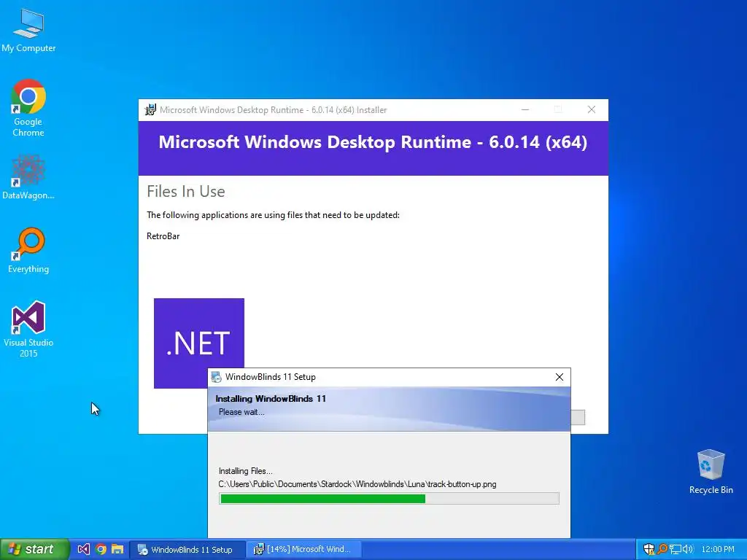Image resolution: width=747 pixels, height=560 pixels.
Task: Launch Visual Studio from the quick launch bar
Action: coord(83,549)
